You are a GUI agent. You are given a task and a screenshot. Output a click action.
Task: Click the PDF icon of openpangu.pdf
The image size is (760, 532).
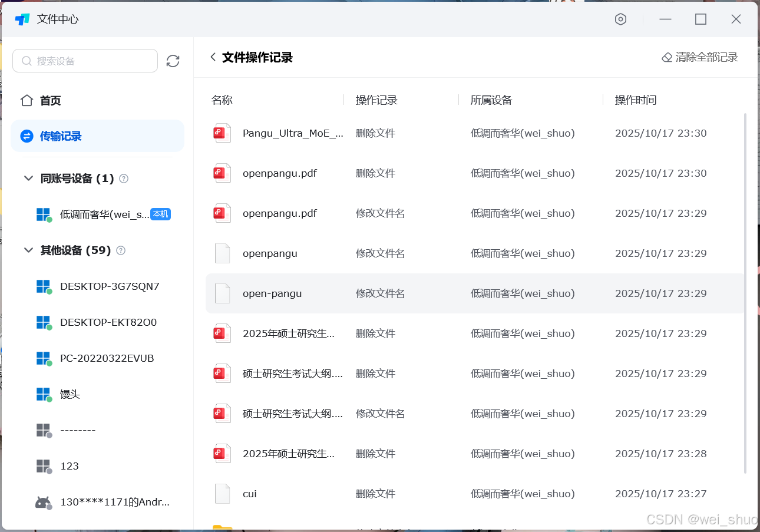[x=222, y=173]
